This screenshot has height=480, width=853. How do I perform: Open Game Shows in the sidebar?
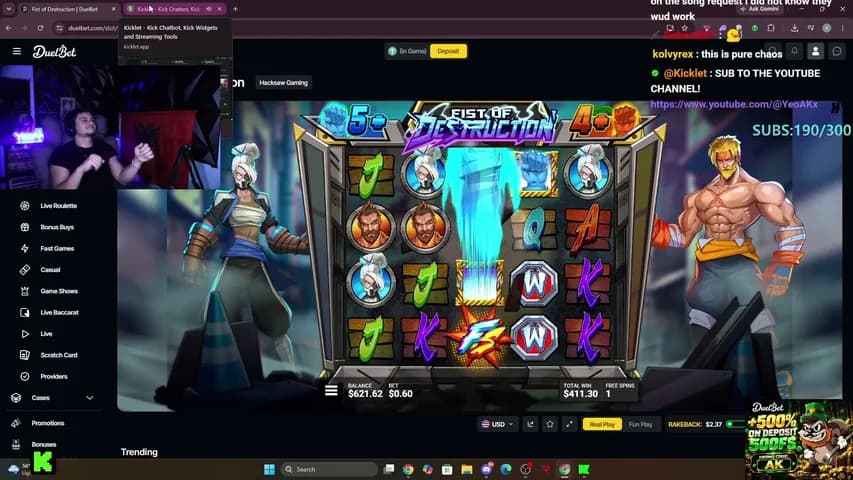point(59,291)
